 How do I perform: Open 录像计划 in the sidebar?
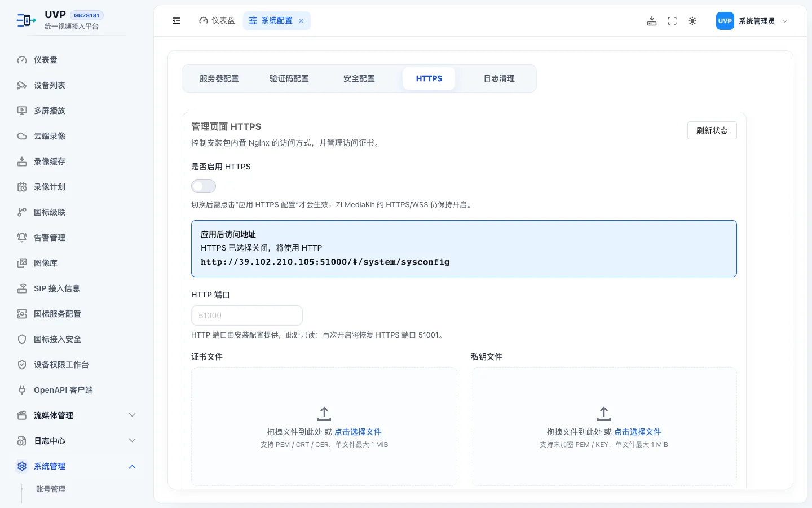click(x=77, y=187)
